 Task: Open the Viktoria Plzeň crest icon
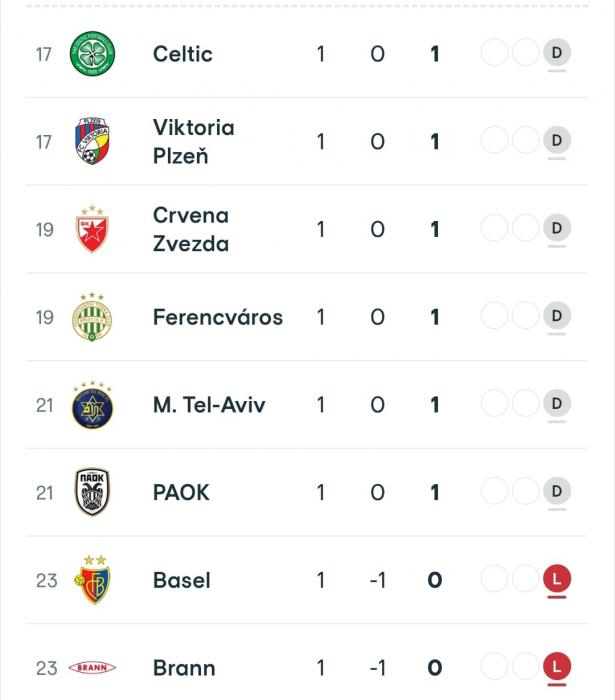pyautogui.click(x=92, y=141)
